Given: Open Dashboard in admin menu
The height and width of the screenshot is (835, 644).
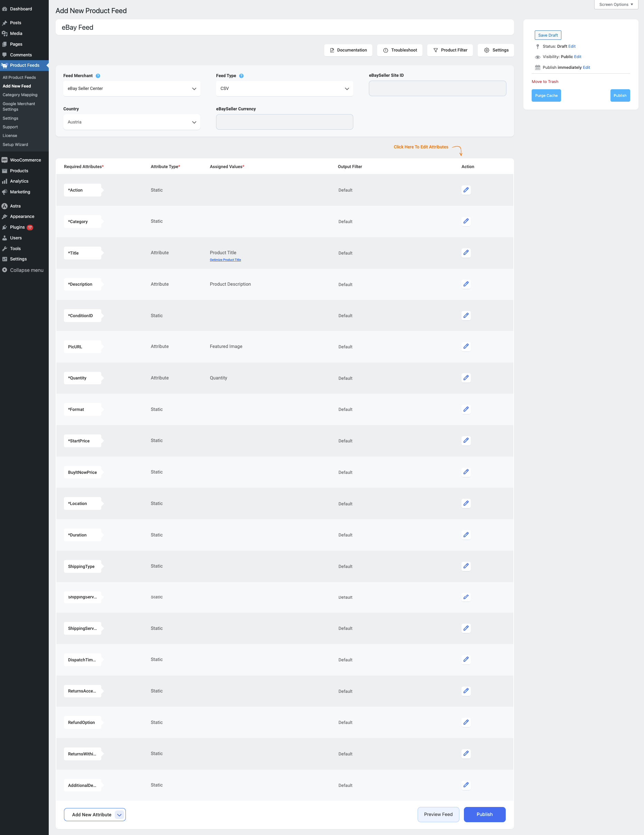Looking at the screenshot, I should point(25,9).
